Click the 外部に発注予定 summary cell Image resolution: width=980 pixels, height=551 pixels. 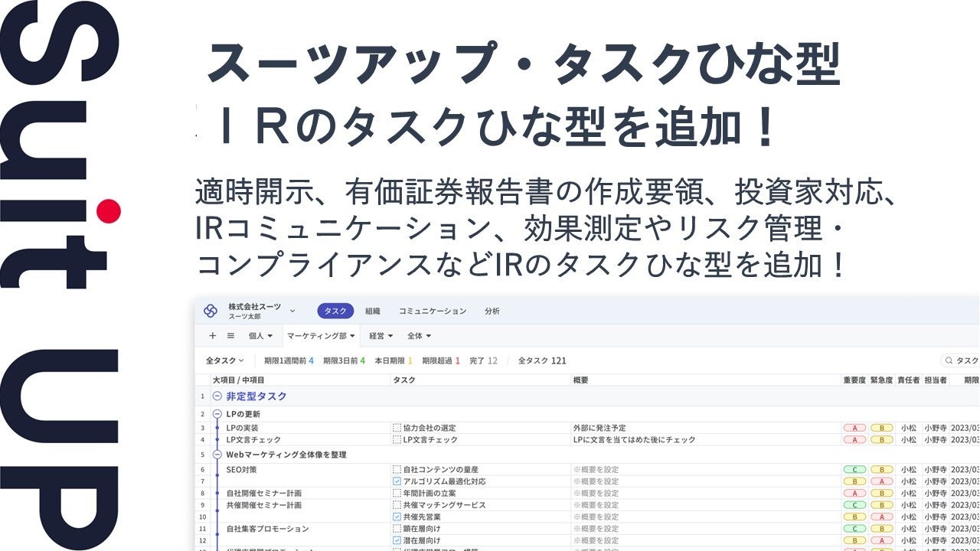(x=601, y=428)
